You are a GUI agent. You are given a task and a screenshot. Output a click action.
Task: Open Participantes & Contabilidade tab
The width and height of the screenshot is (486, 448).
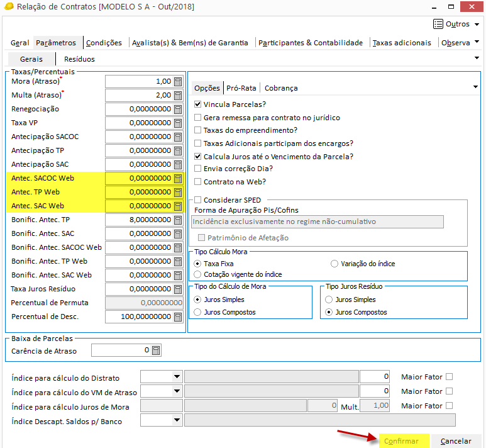click(311, 43)
